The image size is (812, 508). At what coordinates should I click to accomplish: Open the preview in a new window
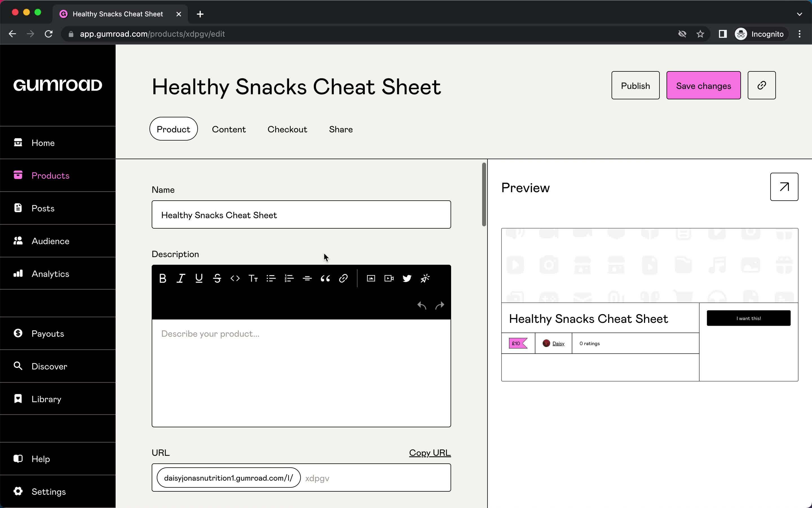(x=784, y=187)
